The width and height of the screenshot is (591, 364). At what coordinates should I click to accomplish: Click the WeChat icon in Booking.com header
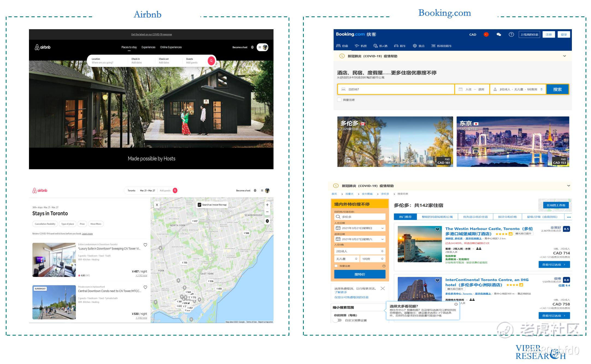pos(499,34)
